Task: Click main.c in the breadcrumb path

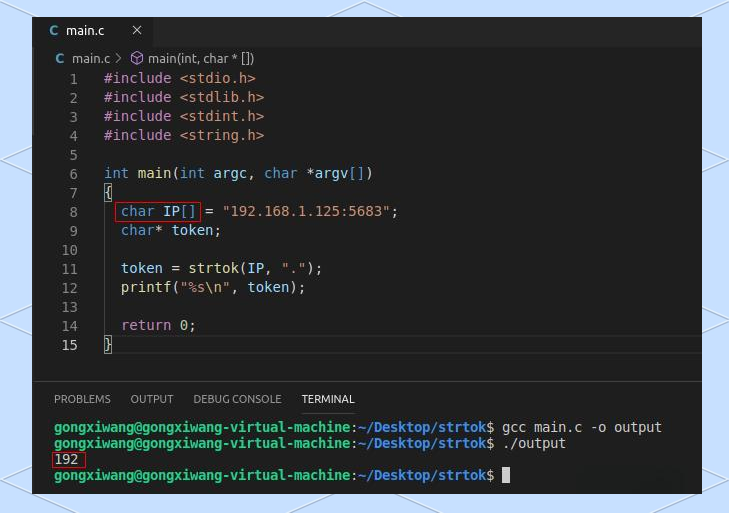Action: tap(91, 59)
